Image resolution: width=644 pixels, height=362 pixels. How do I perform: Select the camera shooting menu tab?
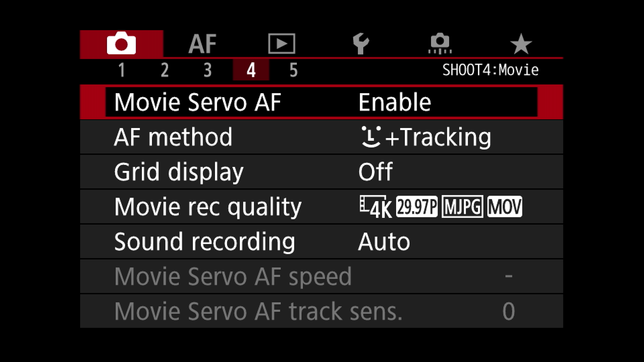121,44
